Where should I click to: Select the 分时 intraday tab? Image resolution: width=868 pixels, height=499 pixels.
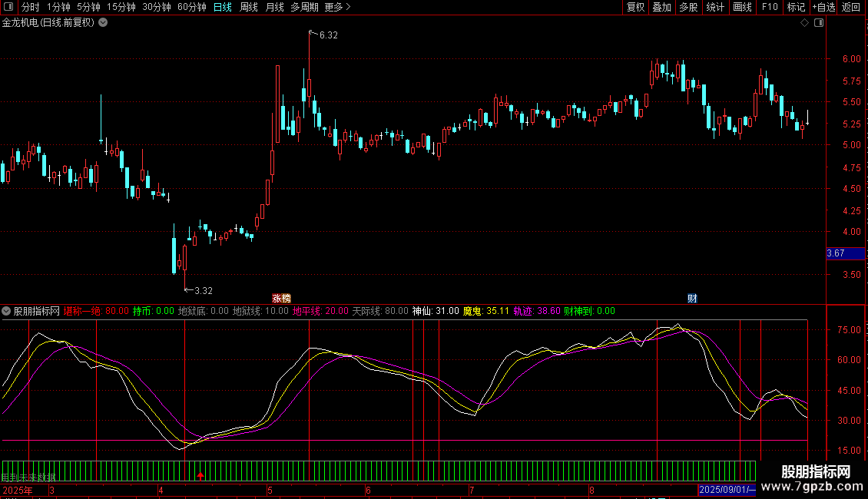click(x=30, y=8)
